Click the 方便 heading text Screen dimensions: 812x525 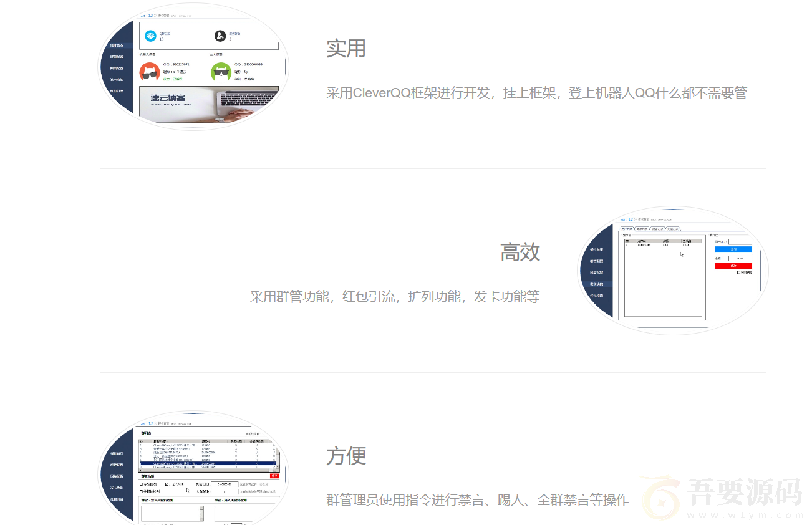coord(346,456)
